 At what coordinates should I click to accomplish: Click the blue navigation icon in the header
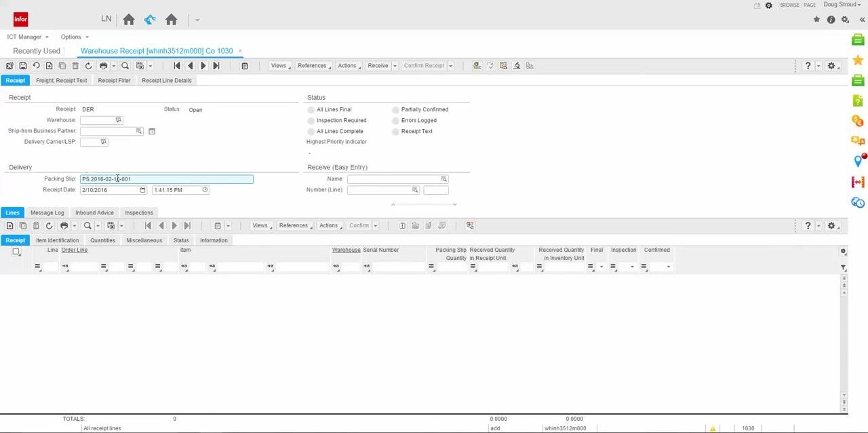pyautogui.click(x=150, y=20)
